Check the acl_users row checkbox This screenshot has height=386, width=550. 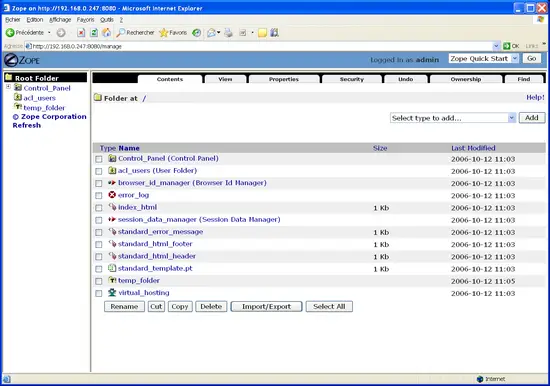coord(99,171)
